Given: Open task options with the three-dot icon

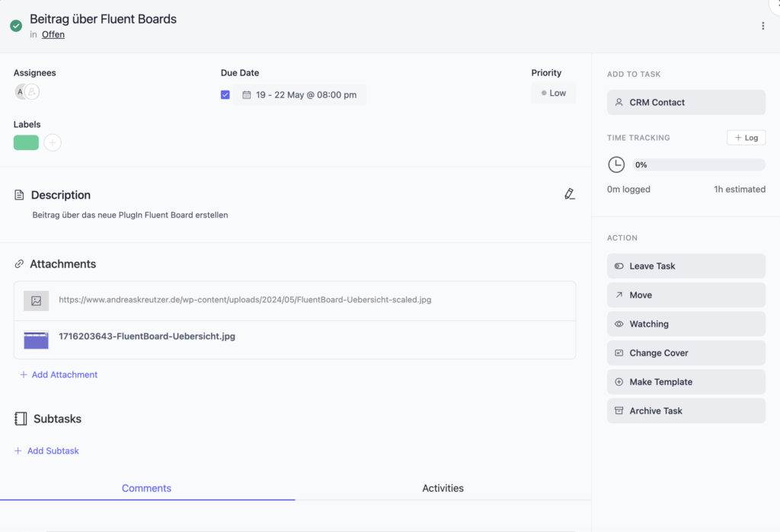Looking at the screenshot, I should (x=762, y=25).
